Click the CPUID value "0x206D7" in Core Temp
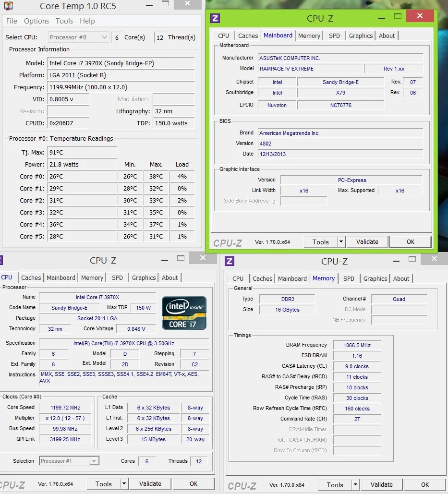Image resolution: width=448 pixels, height=494 pixels. [68, 123]
